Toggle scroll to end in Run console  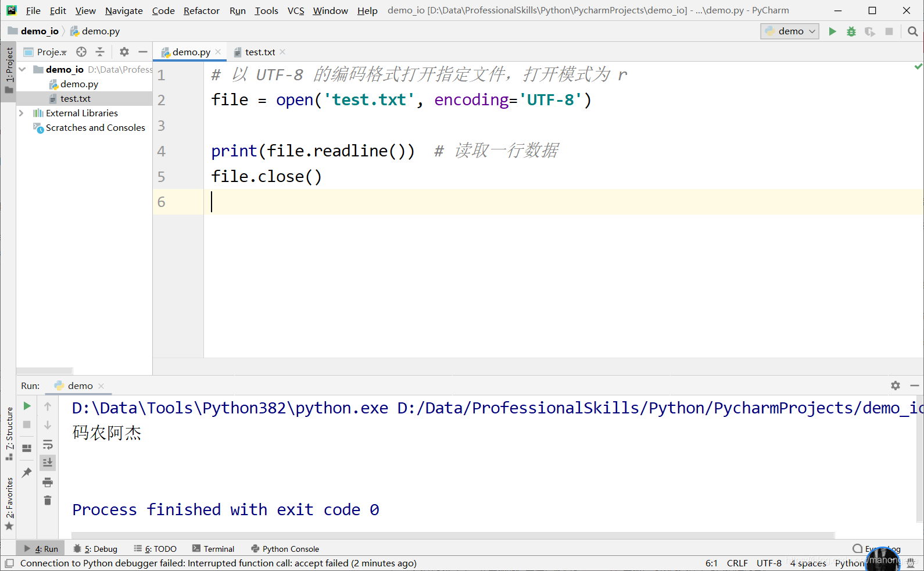point(48,462)
